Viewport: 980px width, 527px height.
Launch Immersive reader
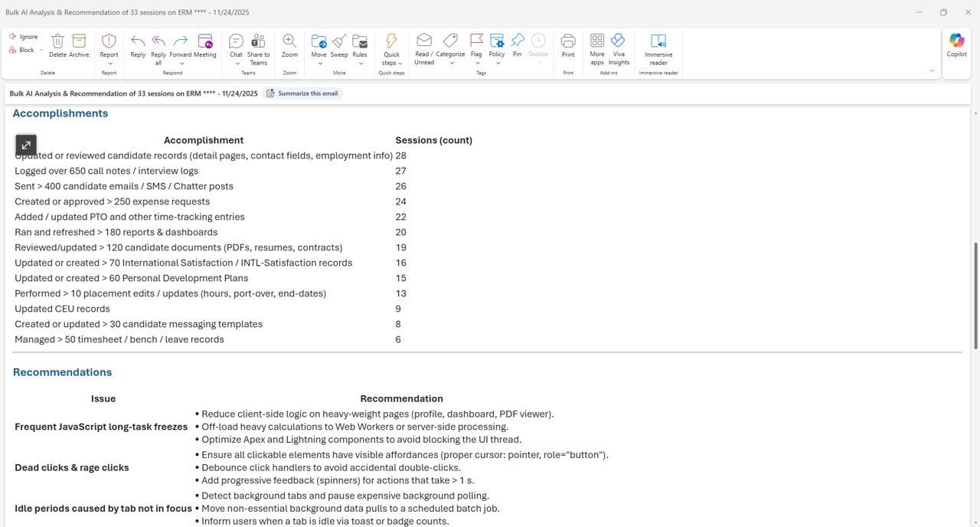pos(658,49)
